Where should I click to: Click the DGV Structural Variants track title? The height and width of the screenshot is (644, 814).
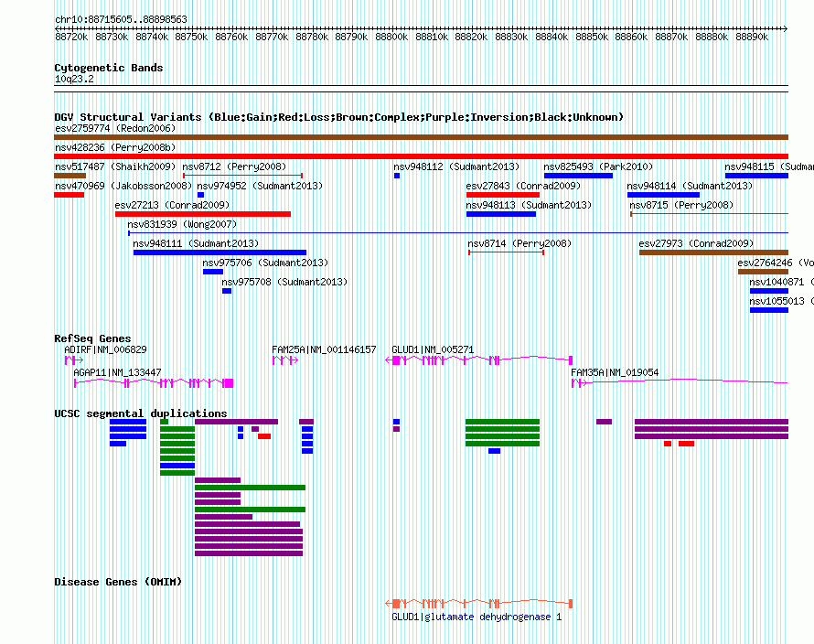click(339, 117)
